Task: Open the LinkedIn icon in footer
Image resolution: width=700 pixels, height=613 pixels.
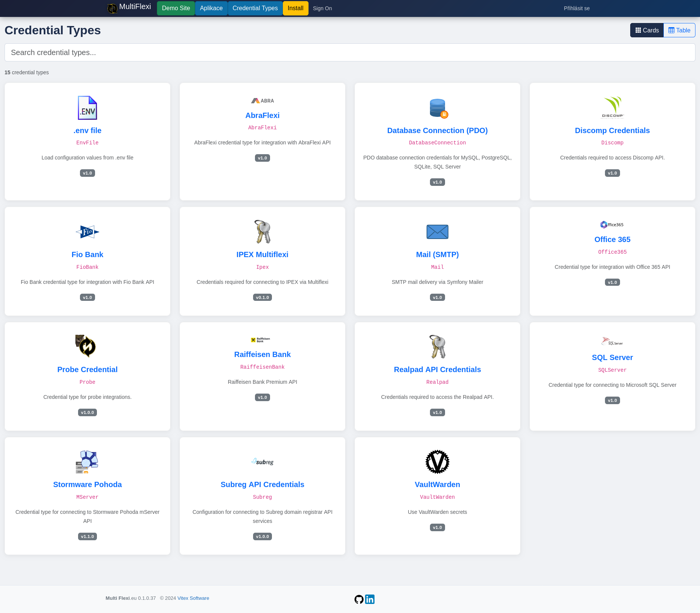Action: (370, 599)
